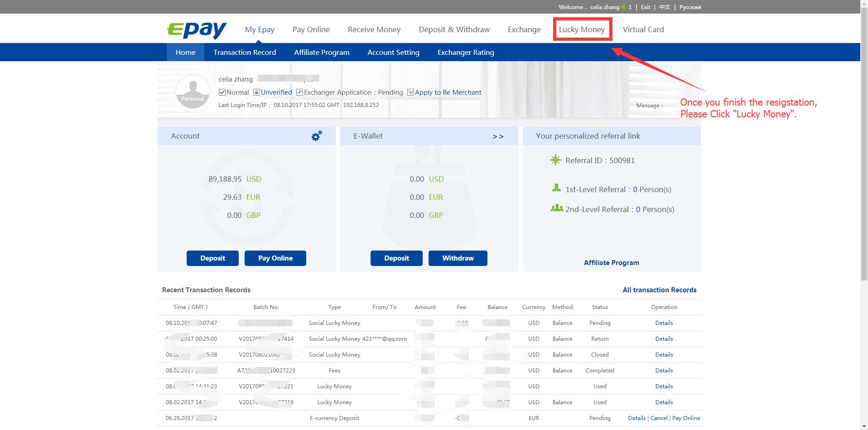Open Details for the Return status row
The height and width of the screenshot is (430, 868).
click(x=664, y=339)
